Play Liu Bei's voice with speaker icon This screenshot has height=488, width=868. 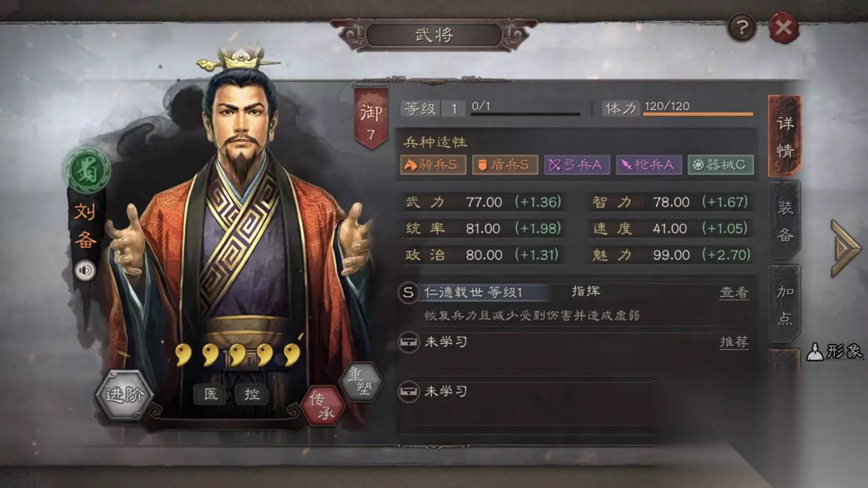[85, 270]
